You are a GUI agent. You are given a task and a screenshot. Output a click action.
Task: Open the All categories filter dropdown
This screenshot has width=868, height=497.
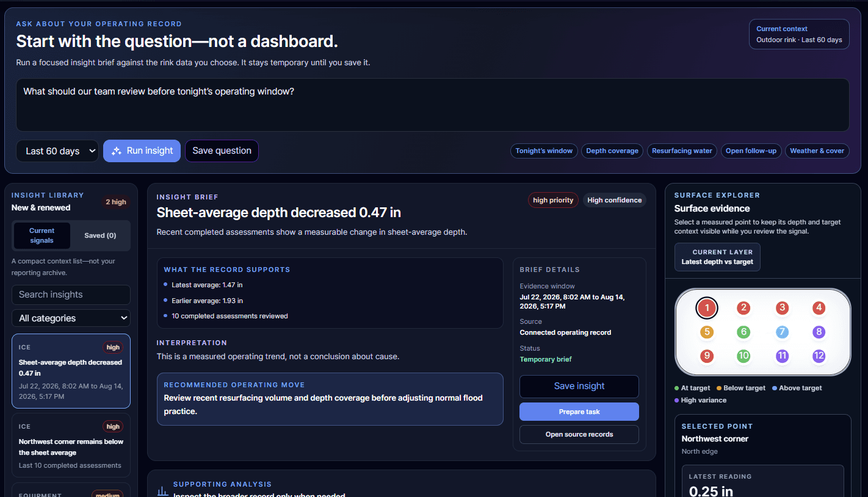pyautogui.click(x=71, y=318)
